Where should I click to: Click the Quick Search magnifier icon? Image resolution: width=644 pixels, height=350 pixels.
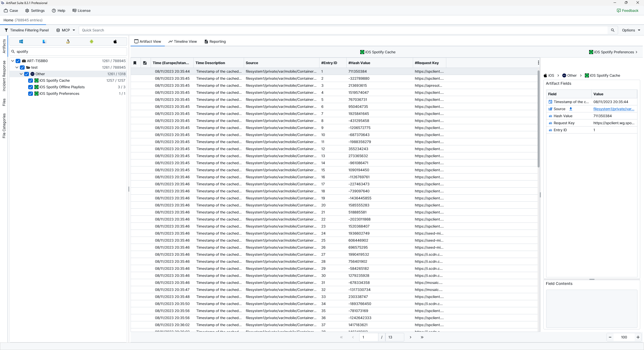(x=613, y=30)
